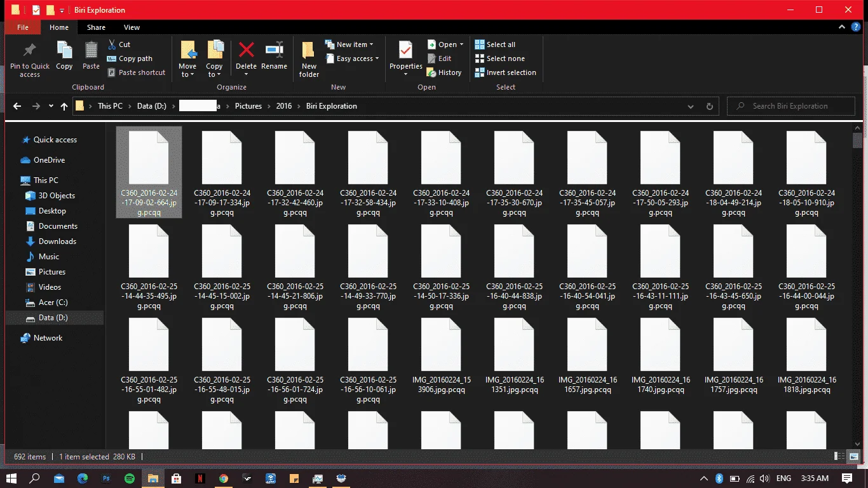Select Quick access in navigation pane

[55, 140]
